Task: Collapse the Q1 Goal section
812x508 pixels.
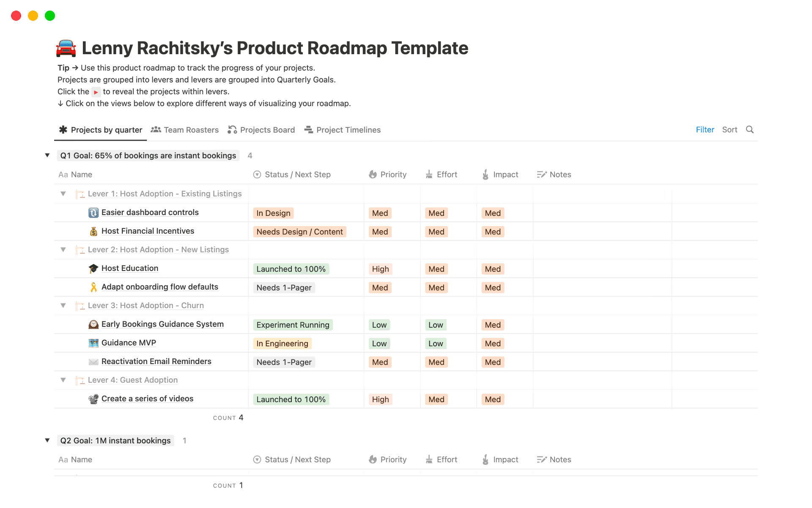Action: [47, 155]
